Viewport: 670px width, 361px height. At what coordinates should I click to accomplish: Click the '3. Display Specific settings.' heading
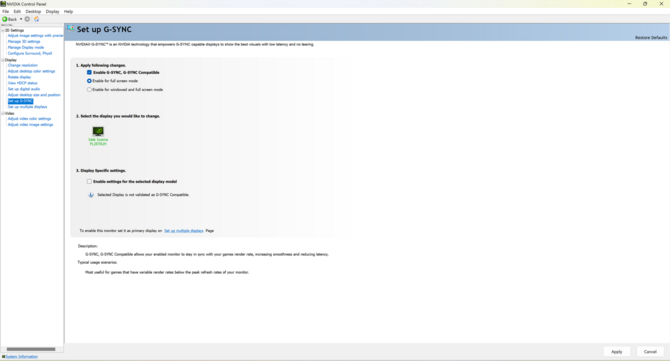(x=101, y=170)
